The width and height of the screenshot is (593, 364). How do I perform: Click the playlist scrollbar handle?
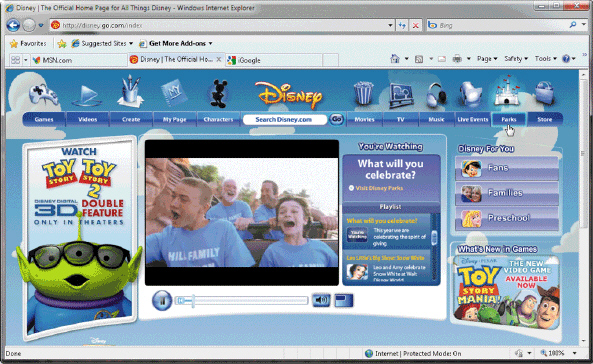click(x=435, y=237)
